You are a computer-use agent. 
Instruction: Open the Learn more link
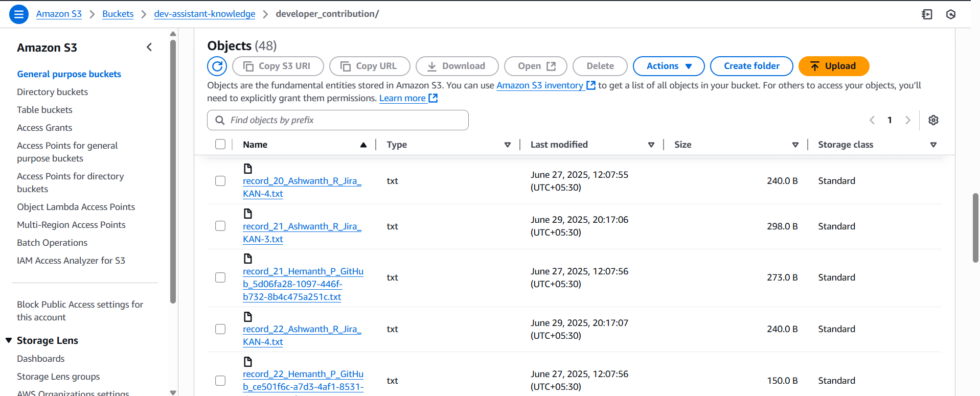point(402,98)
